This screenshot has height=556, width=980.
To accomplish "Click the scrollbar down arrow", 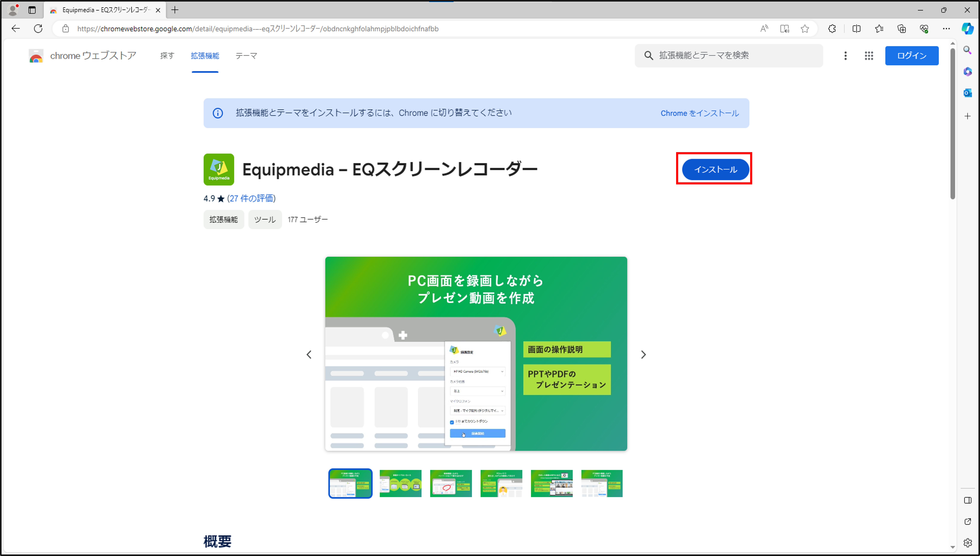I will pos(953,547).
